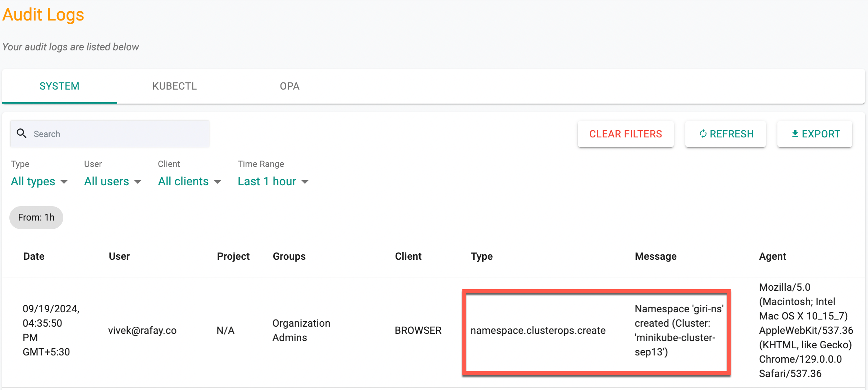This screenshot has height=390, width=868.
Task: Open the Last 1 hour time range dropdown
Action: 273,181
